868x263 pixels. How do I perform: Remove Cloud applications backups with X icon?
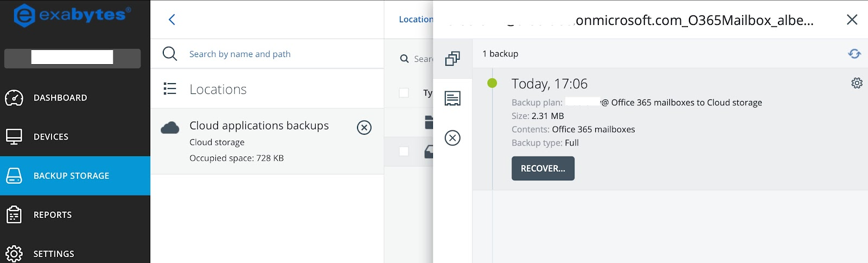[x=364, y=127]
